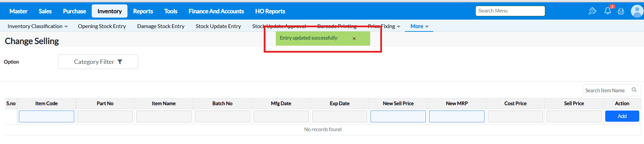The height and width of the screenshot is (144, 644).
Task: Focus the Search Menu field
Action: [x=510, y=11]
